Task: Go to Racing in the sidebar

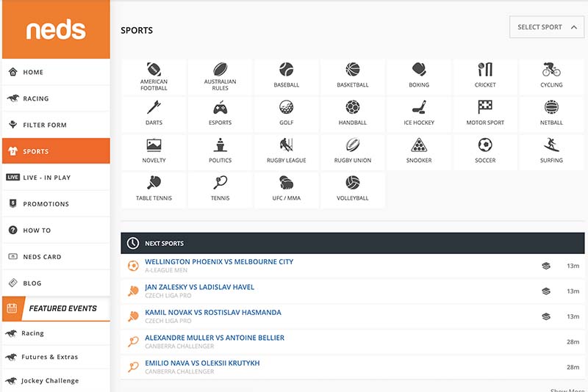Action: point(35,98)
